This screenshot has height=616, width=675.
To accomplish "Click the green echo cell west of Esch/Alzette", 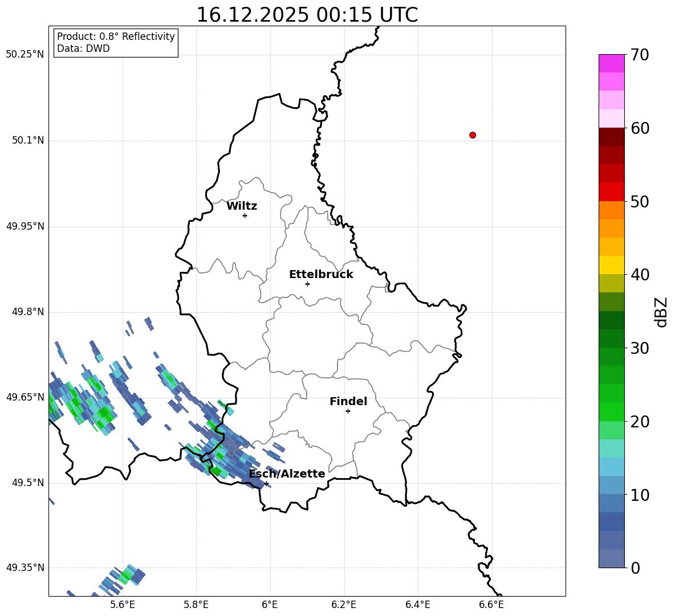I will pos(217,471).
